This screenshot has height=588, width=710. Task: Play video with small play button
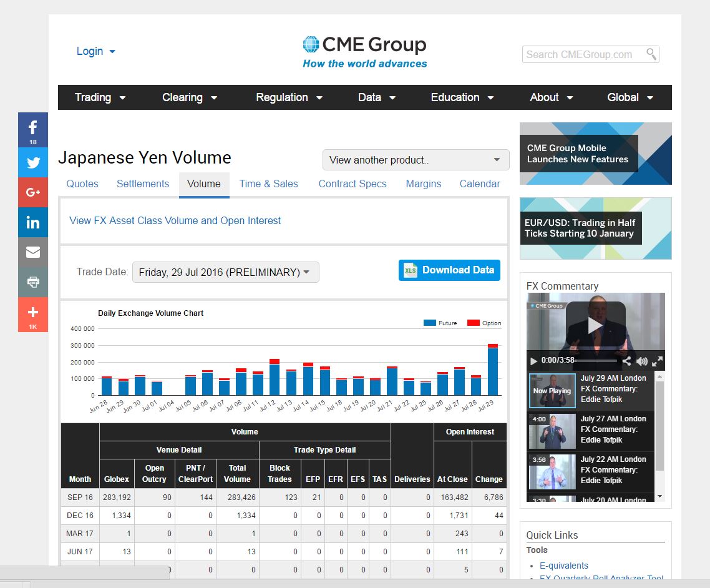click(x=533, y=361)
